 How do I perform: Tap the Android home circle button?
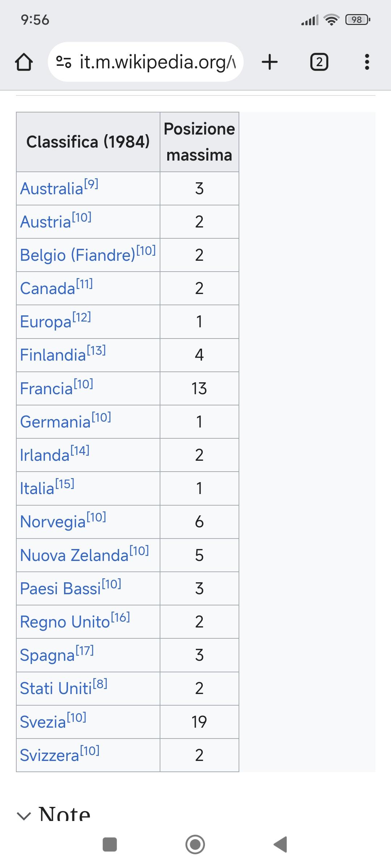tap(195, 844)
